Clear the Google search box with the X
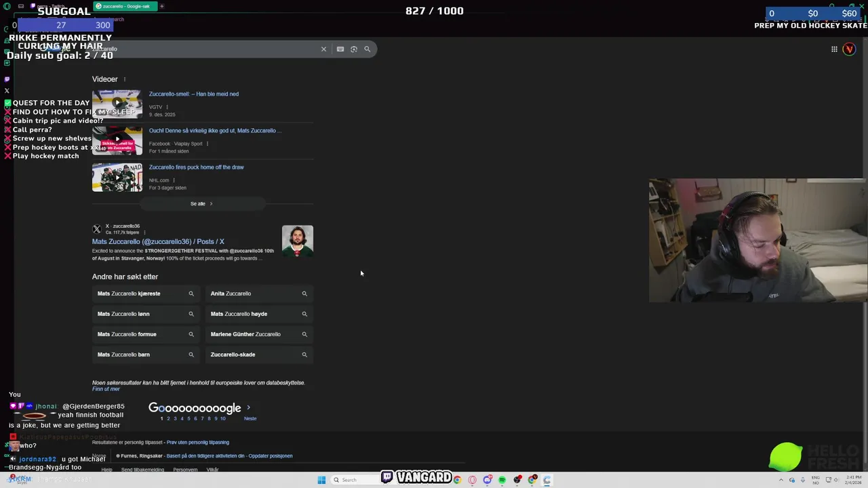The height and width of the screenshot is (488, 868). point(323,49)
